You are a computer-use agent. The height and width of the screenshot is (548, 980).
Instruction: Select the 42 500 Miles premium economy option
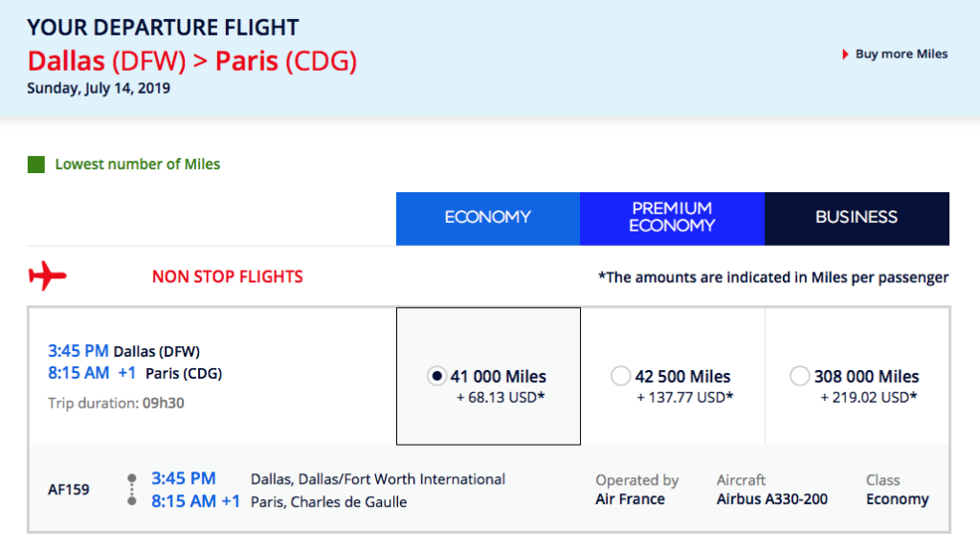(620, 377)
